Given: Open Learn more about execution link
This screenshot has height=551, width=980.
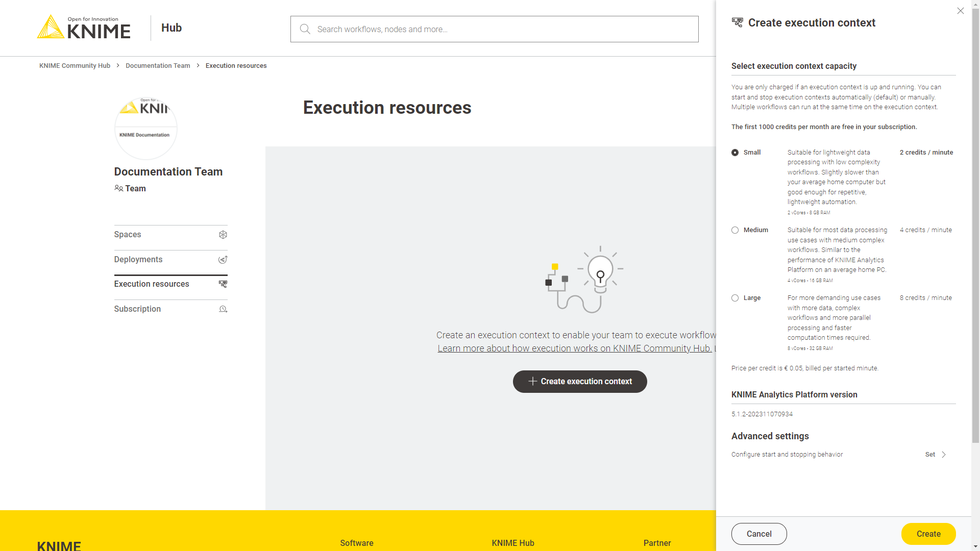Looking at the screenshot, I should click(x=574, y=348).
